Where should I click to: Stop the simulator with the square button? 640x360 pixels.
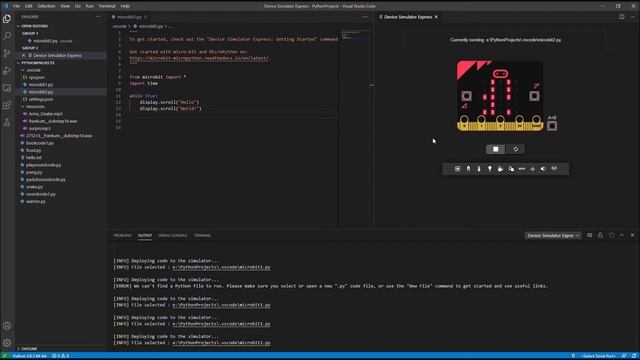click(x=496, y=149)
